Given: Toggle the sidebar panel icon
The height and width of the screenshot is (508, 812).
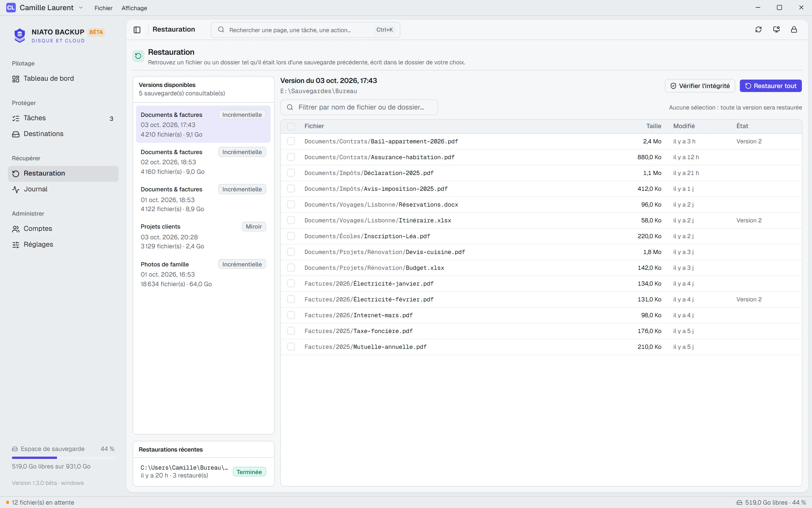Looking at the screenshot, I should (x=137, y=30).
